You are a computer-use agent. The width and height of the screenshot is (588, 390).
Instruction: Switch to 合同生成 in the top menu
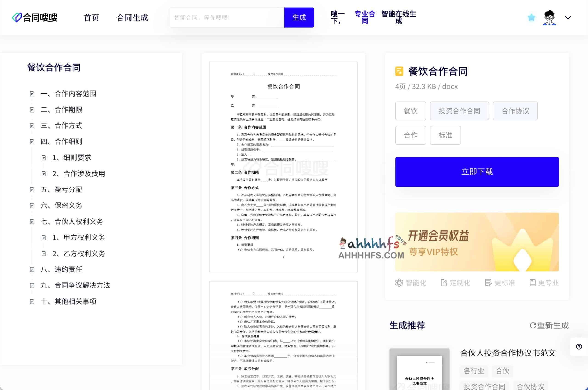132,17
